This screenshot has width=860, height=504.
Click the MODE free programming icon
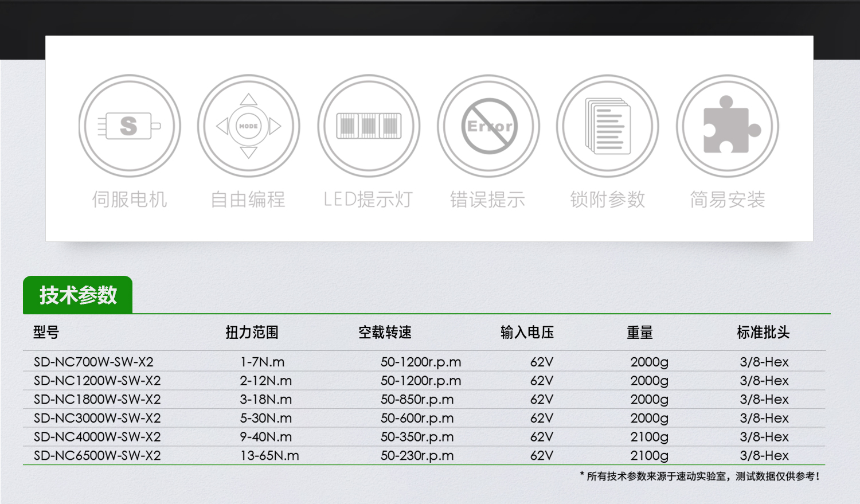point(248,126)
